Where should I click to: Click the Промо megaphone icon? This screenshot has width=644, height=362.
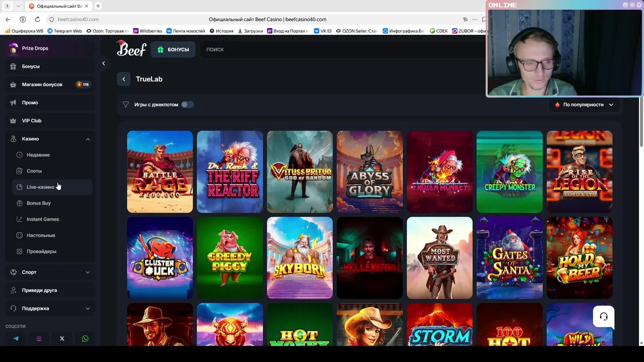(x=13, y=103)
